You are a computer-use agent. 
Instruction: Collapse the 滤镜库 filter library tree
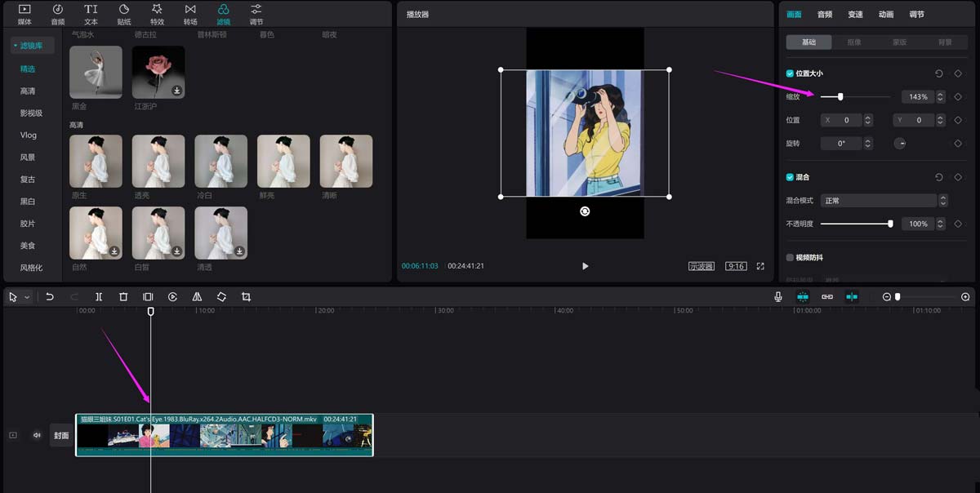click(16, 46)
